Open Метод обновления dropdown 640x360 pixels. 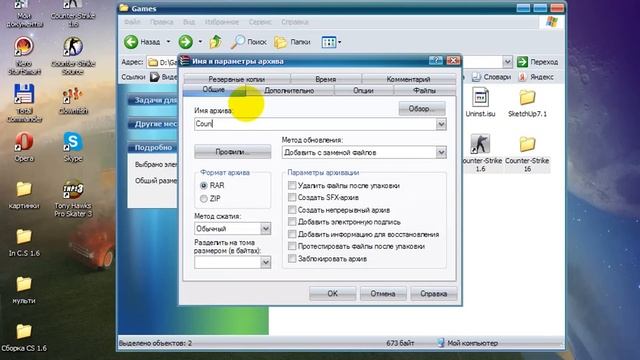pyautogui.click(x=441, y=153)
